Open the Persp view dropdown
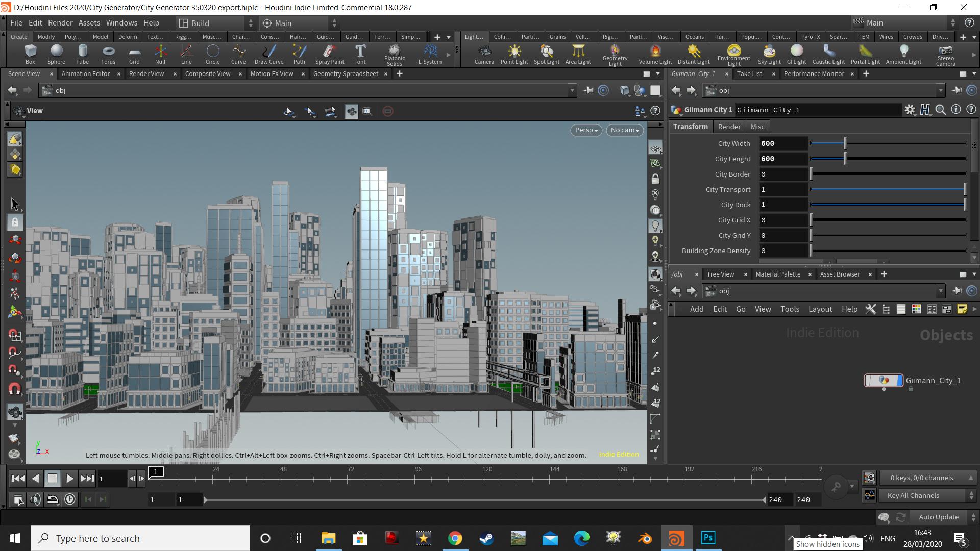Screen dimensions: 980x551 click(x=585, y=130)
